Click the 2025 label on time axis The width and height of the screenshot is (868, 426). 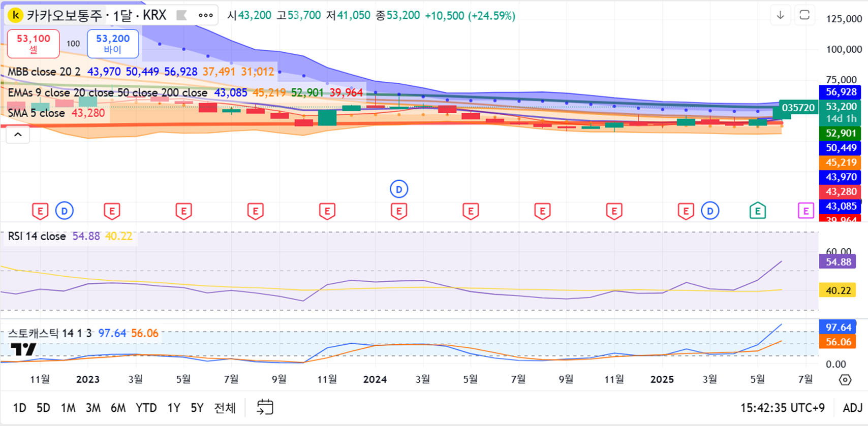pyautogui.click(x=662, y=379)
